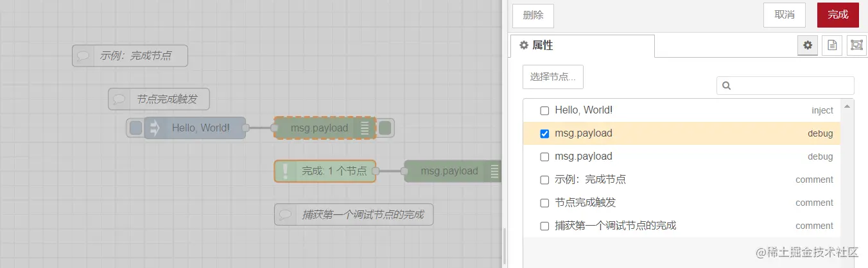Click the inject arrow icon on Hello, World! node
Image resolution: width=868 pixels, height=268 pixels.
coord(154,128)
